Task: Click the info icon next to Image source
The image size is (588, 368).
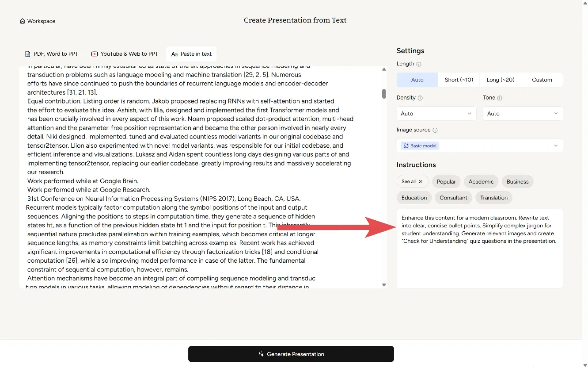Action: tap(435, 130)
